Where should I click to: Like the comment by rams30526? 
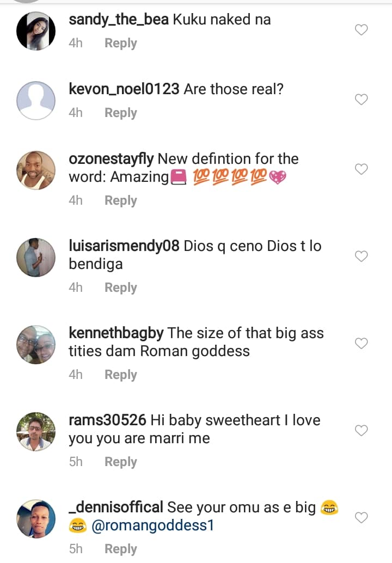(361, 431)
